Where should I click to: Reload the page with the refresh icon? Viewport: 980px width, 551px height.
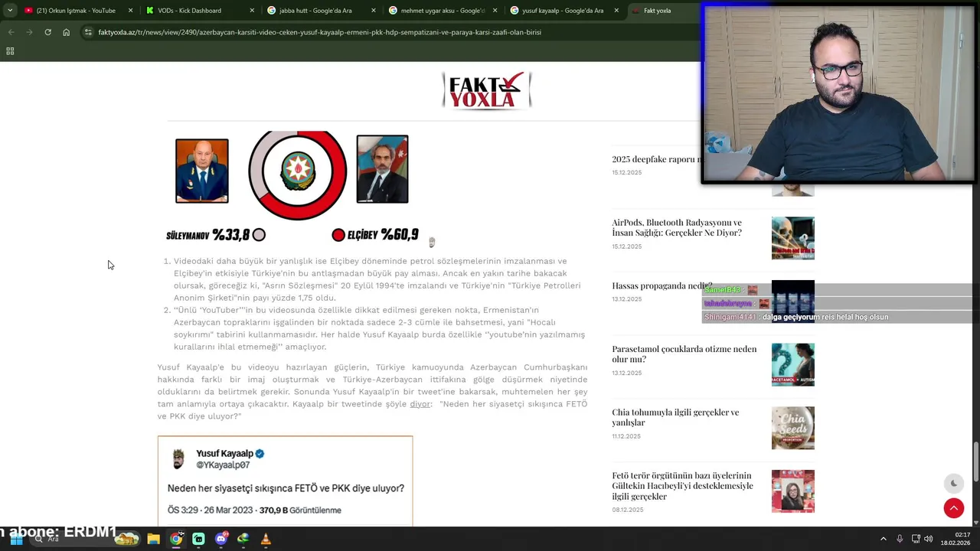point(47,32)
